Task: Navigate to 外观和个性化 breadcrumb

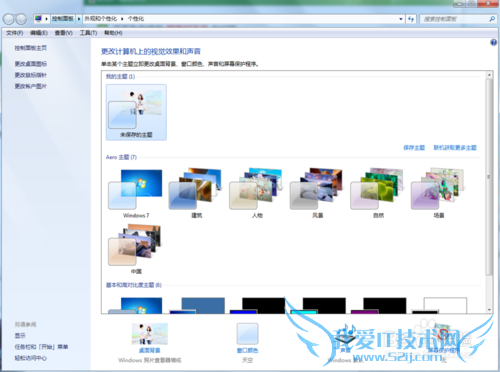Action: (101, 19)
